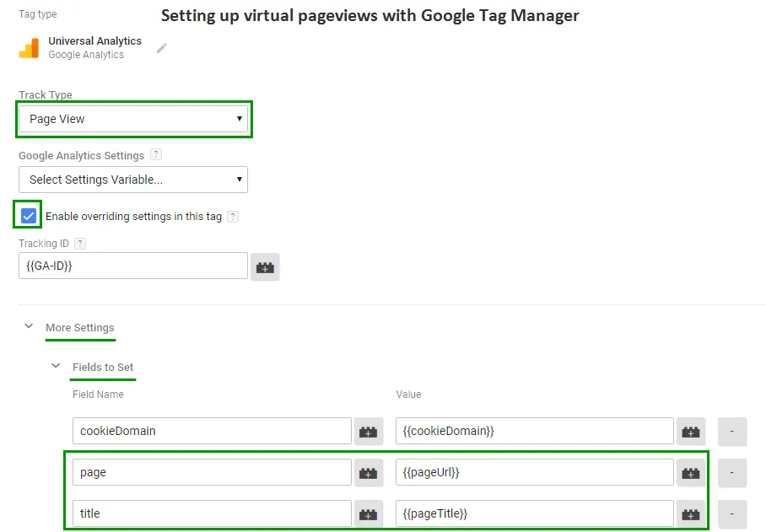Collapse the More Settings section
The height and width of the screenshot is (532, 766).
click(29, 327)
